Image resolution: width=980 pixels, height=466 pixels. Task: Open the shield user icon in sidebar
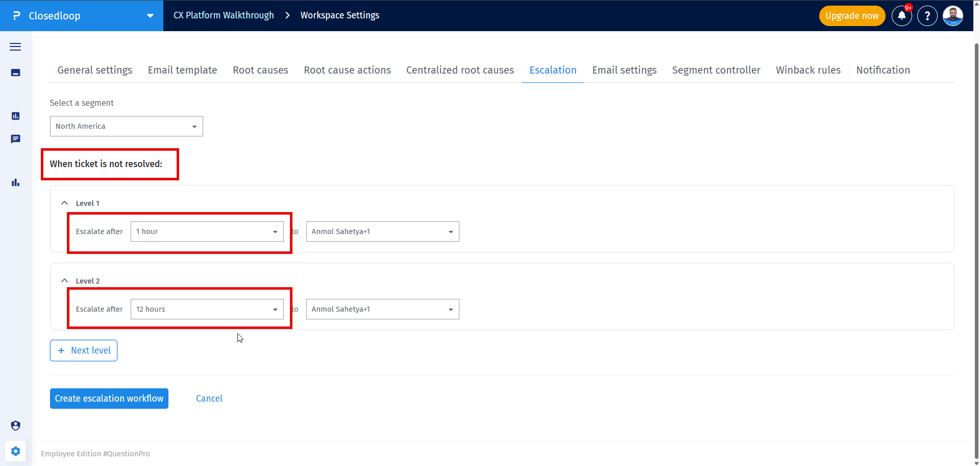(x=15, y=426)
